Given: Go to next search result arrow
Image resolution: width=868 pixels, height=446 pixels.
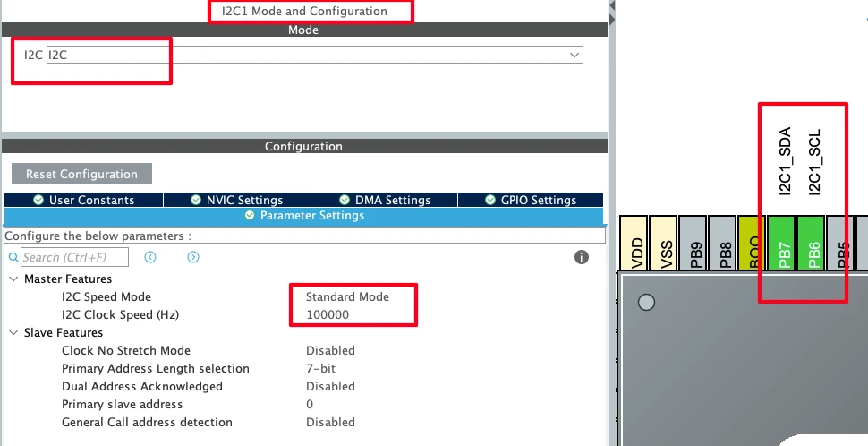Looking at the screenshot, I should click(x=193, y=257).
